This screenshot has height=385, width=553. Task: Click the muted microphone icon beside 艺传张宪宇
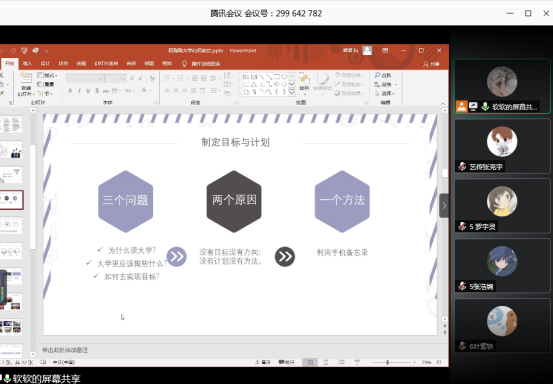pyautogui.click(x=462, y=166)
